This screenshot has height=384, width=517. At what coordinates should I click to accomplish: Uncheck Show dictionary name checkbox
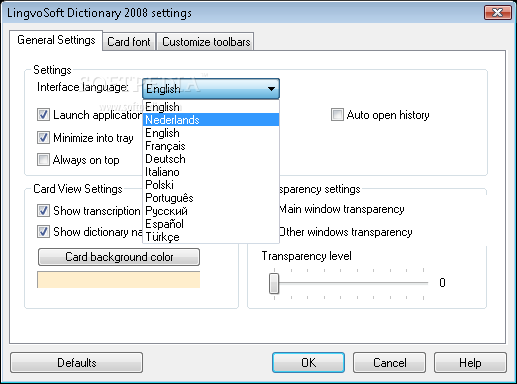(43, 231)
